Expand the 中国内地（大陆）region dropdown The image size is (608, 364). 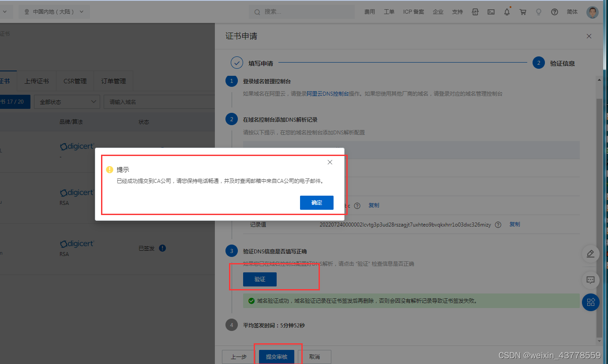[x=54, y=12]
